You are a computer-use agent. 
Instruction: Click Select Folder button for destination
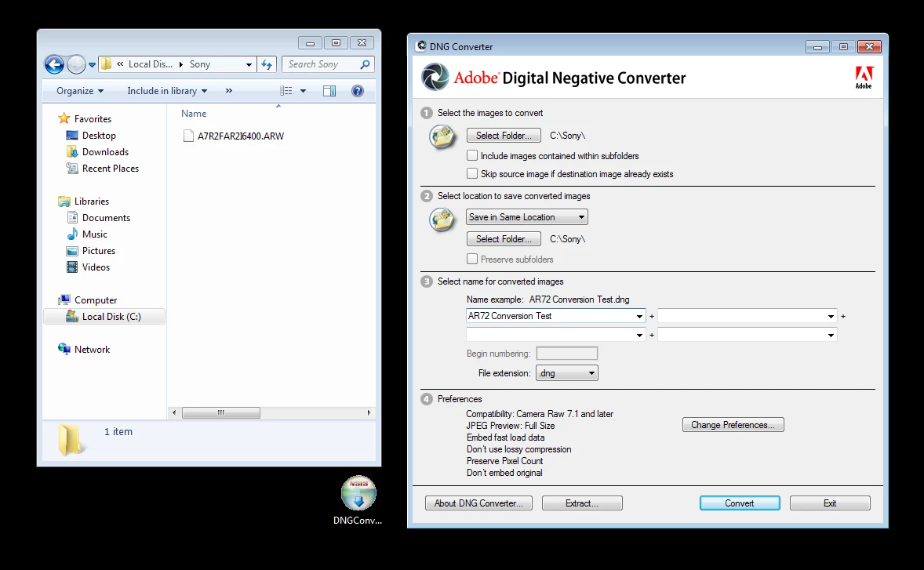[504, 238]
